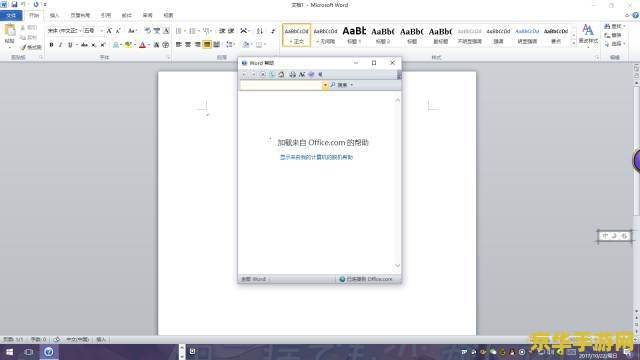640x360 pixels.
Task: Click the Paste icon in the clipboard group
Action: pyautogui.click(x=9, y=31)
